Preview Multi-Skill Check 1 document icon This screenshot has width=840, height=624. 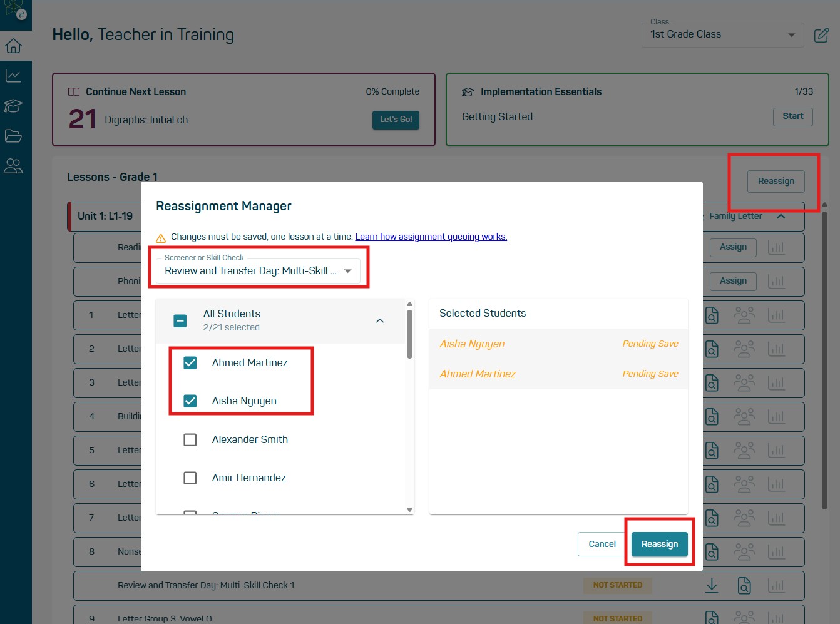click(x=744, y=585)
